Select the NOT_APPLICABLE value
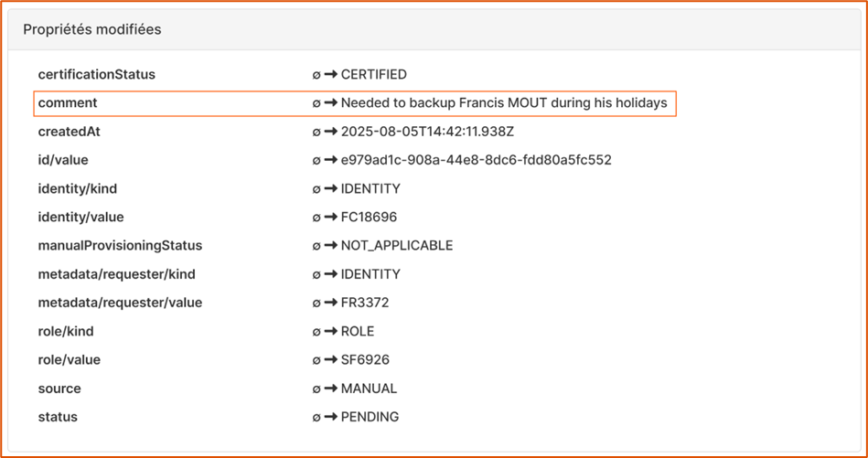 click(x=396, y=245)
